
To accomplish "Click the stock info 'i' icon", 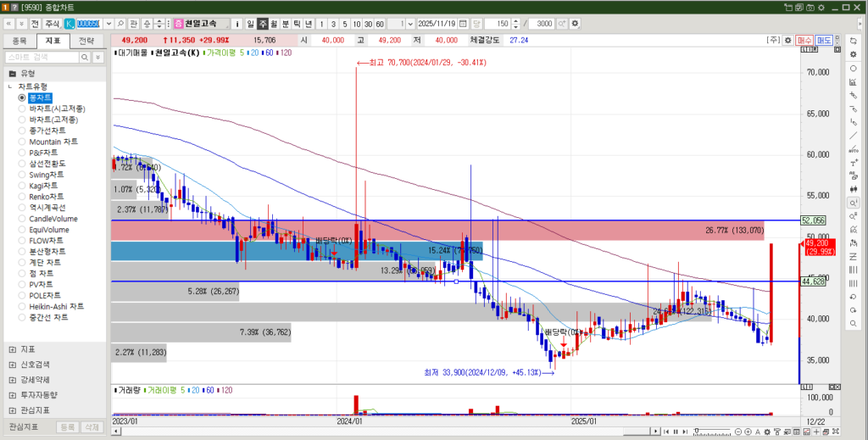I will tap(237, 24).
